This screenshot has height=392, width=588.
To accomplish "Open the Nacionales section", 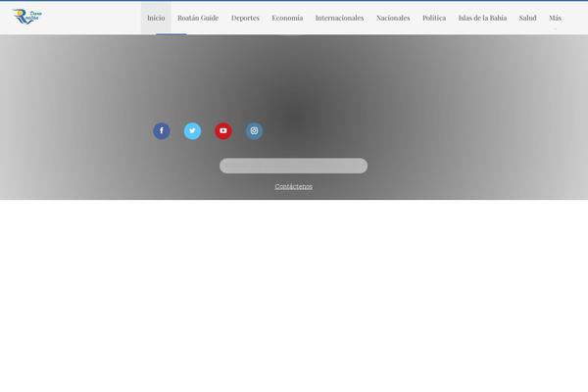I will pos(393,18).
